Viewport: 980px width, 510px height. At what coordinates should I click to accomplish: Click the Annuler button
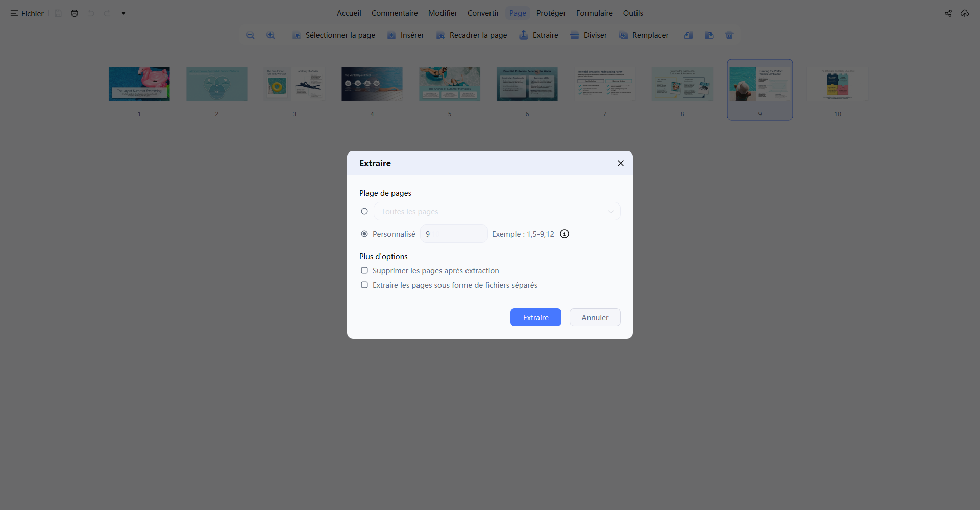595,317
